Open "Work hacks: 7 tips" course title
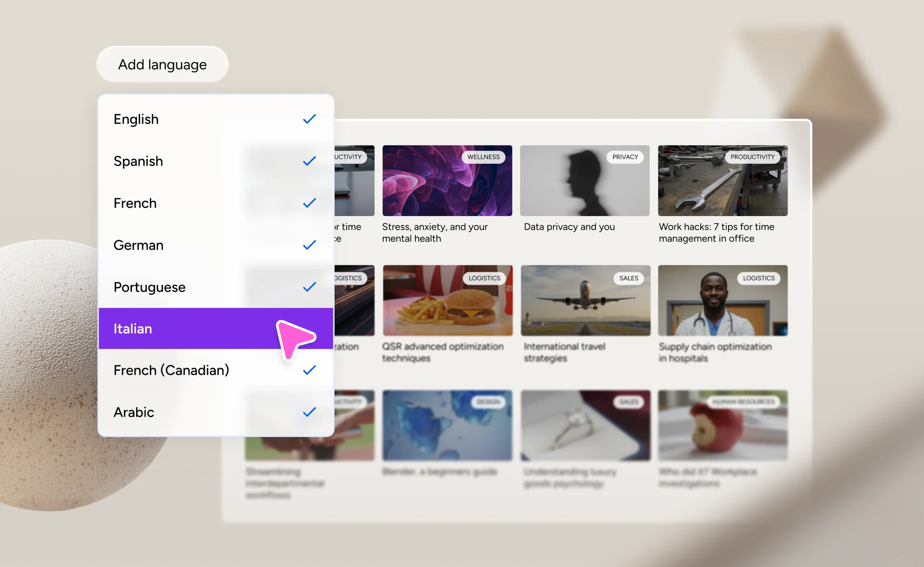 coord(716,233)
